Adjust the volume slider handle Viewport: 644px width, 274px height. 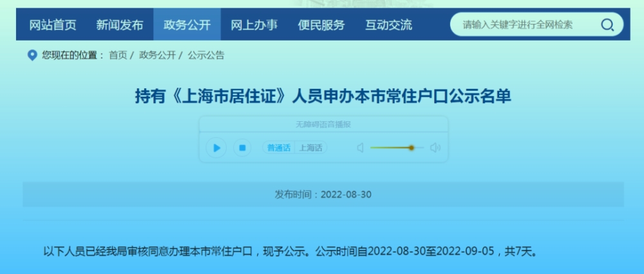pos(411,148)
